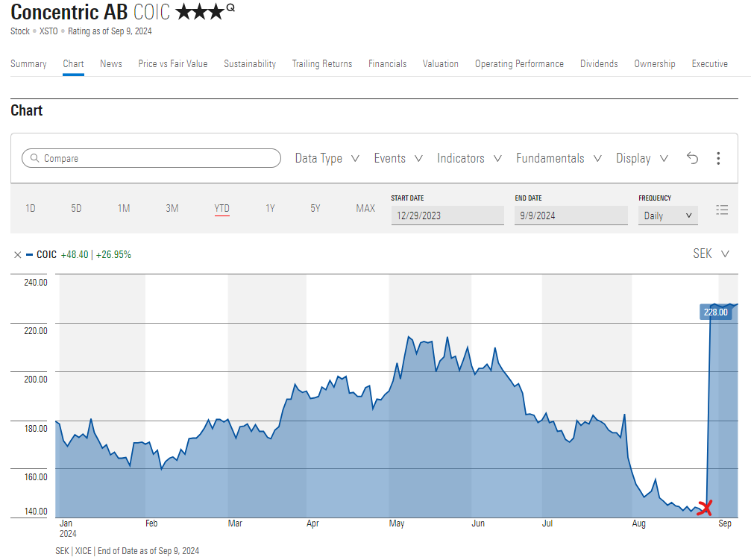This screenshot has height=560, width=751.
Task: Click the COIC ticker legend label
Action: point(46,255)
